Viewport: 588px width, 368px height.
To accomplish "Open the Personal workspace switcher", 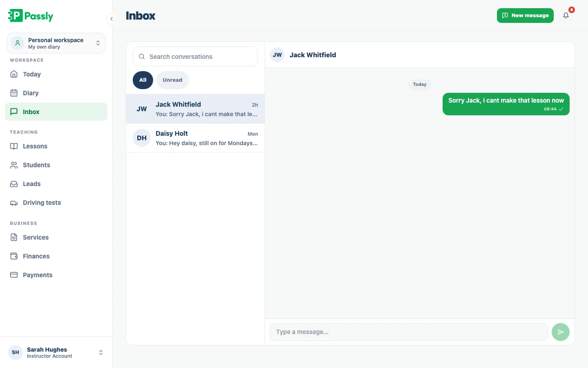I will pyautogui.click(x=56, y=43).
